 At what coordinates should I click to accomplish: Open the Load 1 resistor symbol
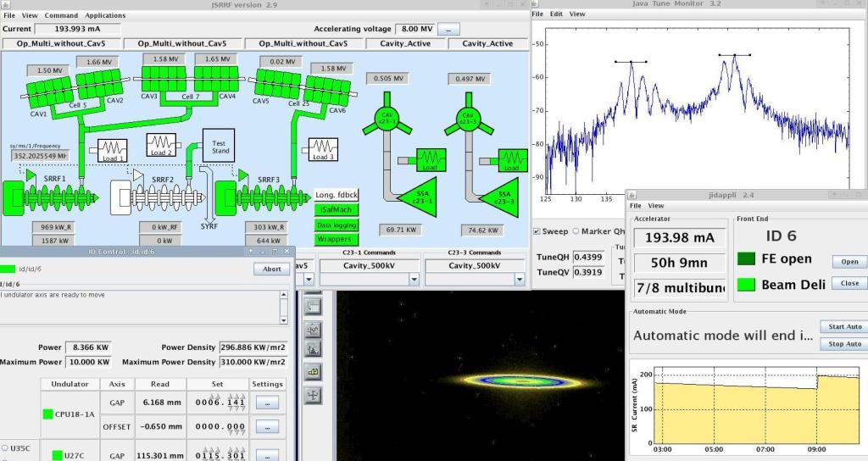112,152
